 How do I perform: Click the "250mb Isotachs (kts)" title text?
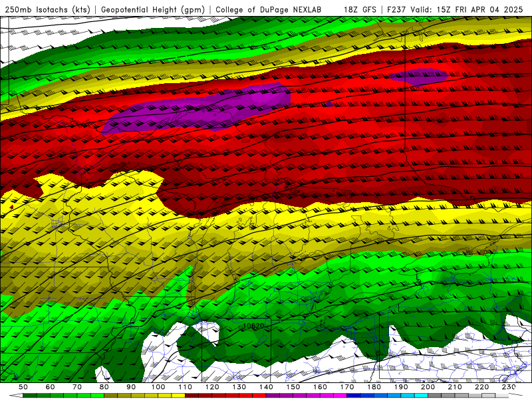(47, 10)
